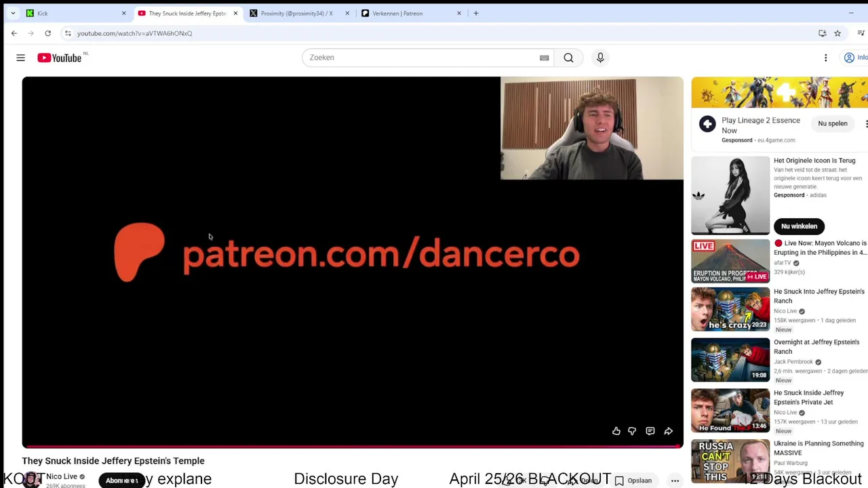Dislike the video with the thumbs-down overlay

[x=632, y=431]
